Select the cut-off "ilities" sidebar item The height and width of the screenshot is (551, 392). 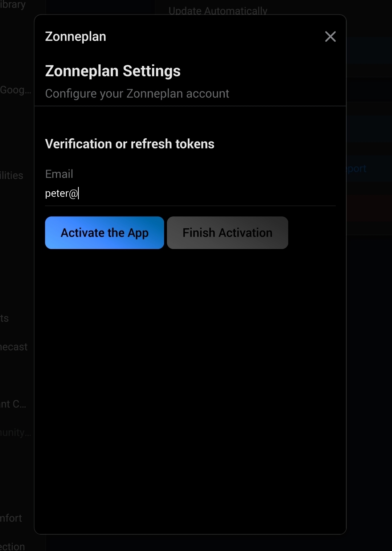tap(12, 175)
